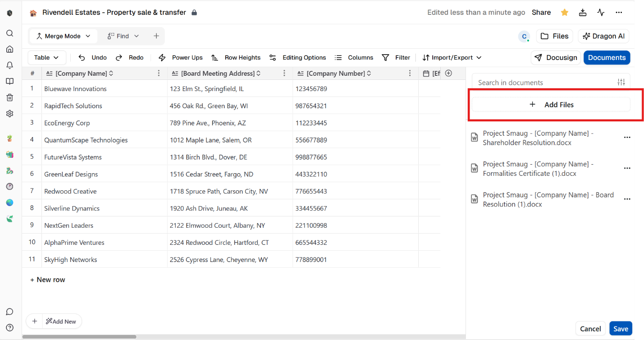644x340 pixels.
Task: Click the Save button
Action: (621, 329)
